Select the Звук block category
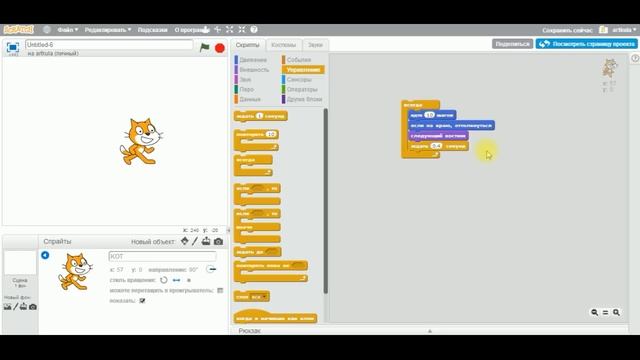 click(x=245, y=80)
